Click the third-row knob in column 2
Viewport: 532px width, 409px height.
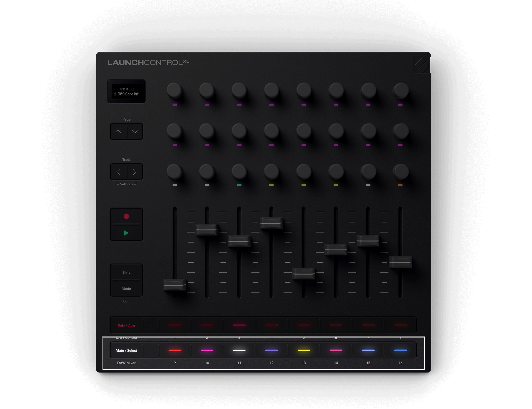click(x=207, y=171)
